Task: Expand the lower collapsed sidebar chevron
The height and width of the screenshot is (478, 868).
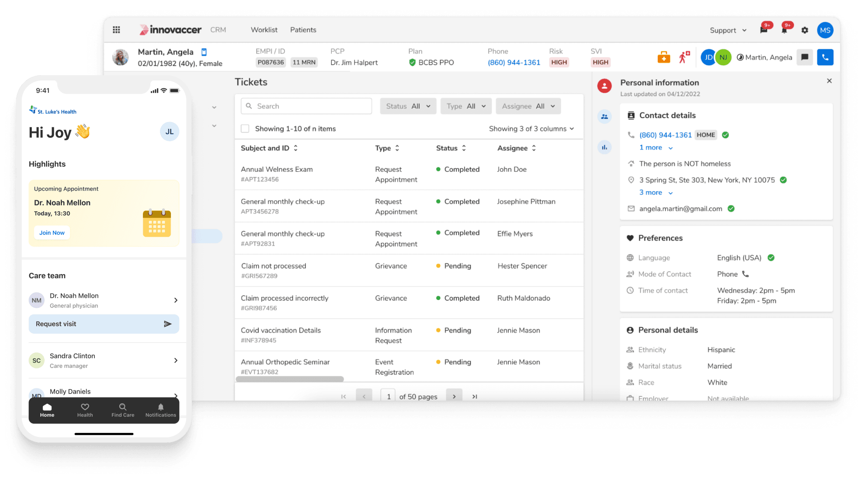Action: tap(214, 126)
